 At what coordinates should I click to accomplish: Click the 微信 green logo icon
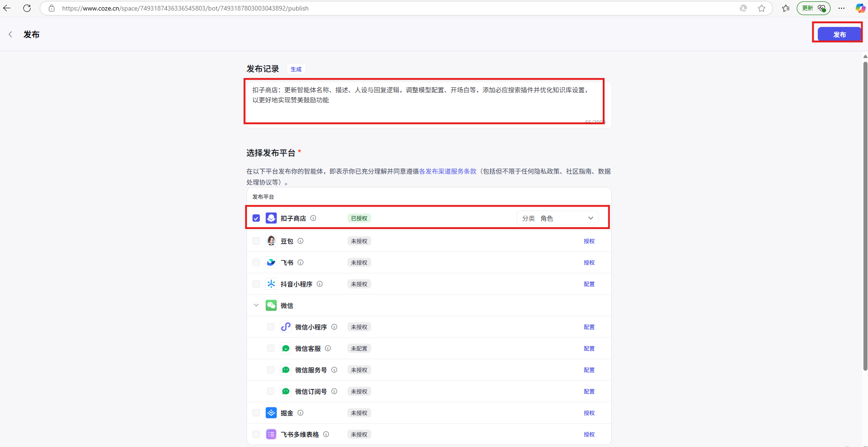coord(271,305)
